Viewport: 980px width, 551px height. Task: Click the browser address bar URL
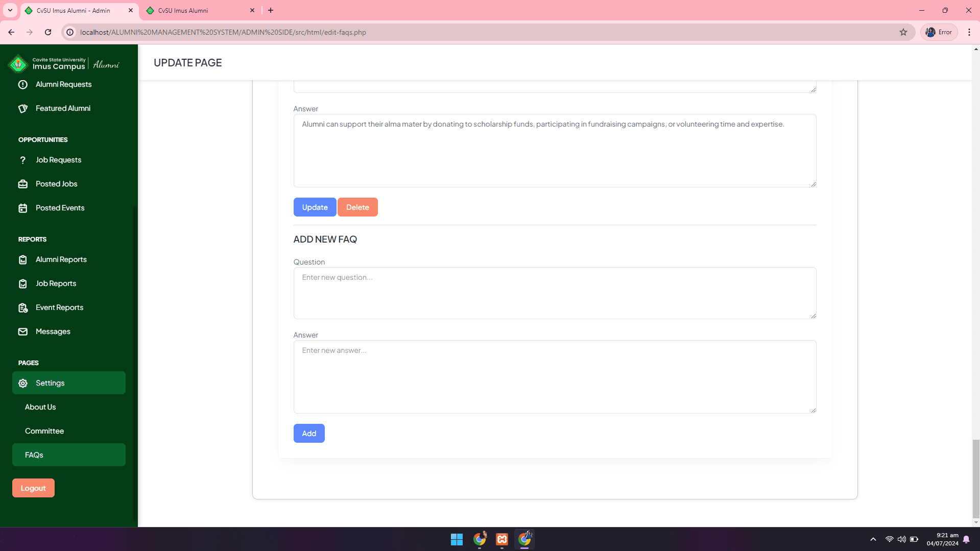(x=223, y=32)
